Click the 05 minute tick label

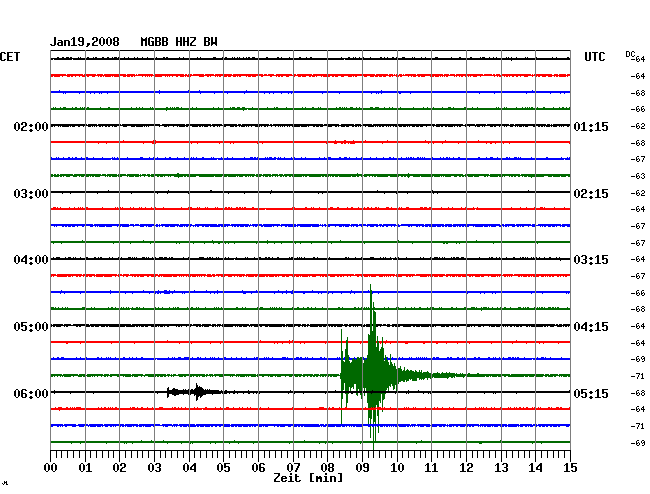click(223, 467)
